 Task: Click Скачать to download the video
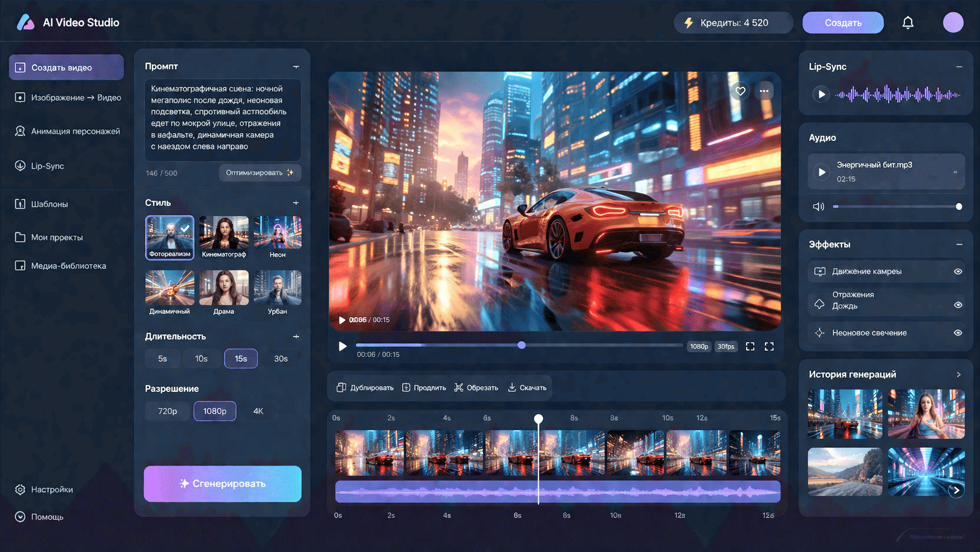[x=527, y=388]
